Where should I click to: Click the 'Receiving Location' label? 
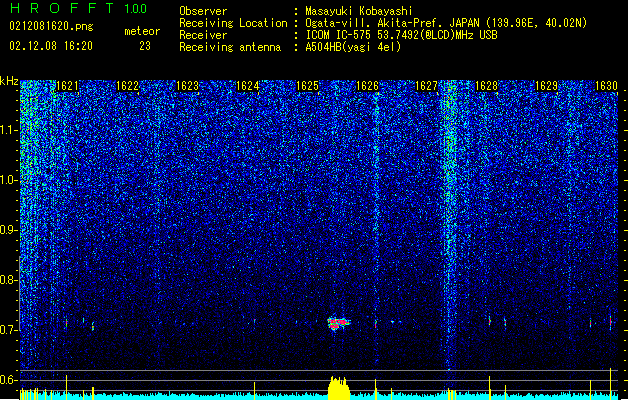[233, 23]
